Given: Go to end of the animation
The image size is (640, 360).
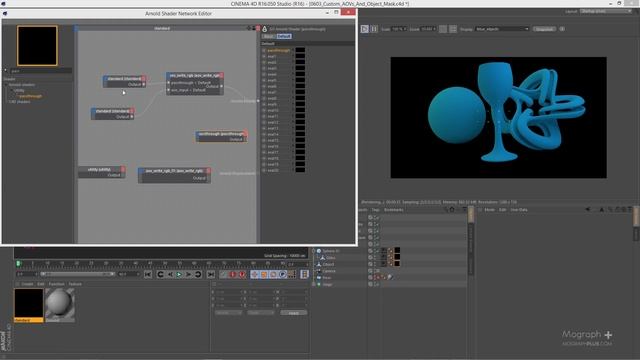Looking at the screenshot, I should coord(211,274).
